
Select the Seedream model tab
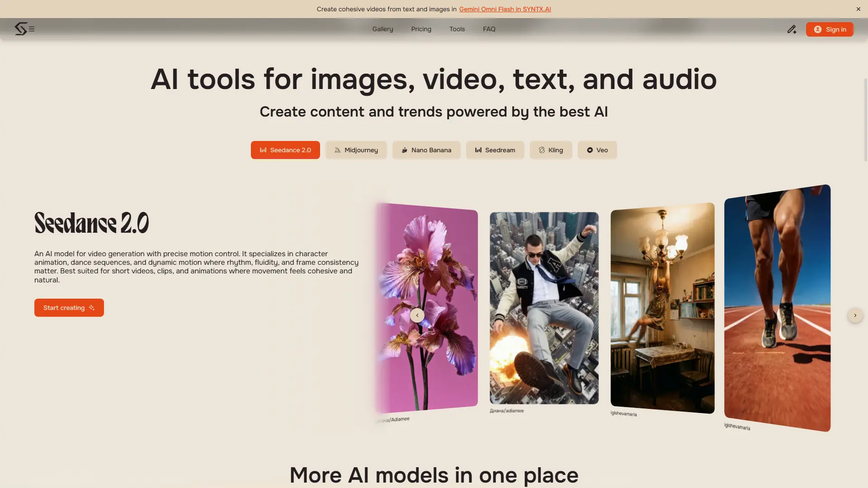coord(495,150)
